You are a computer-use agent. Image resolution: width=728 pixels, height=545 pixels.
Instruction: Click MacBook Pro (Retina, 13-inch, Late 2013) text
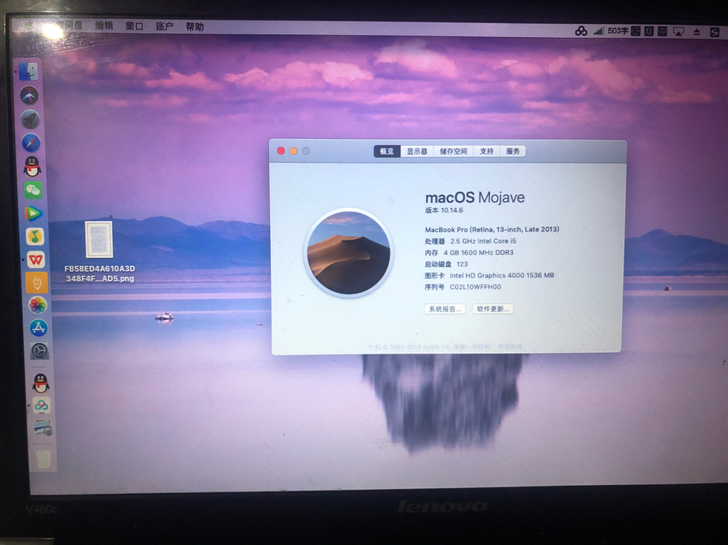tap(492, 229)
